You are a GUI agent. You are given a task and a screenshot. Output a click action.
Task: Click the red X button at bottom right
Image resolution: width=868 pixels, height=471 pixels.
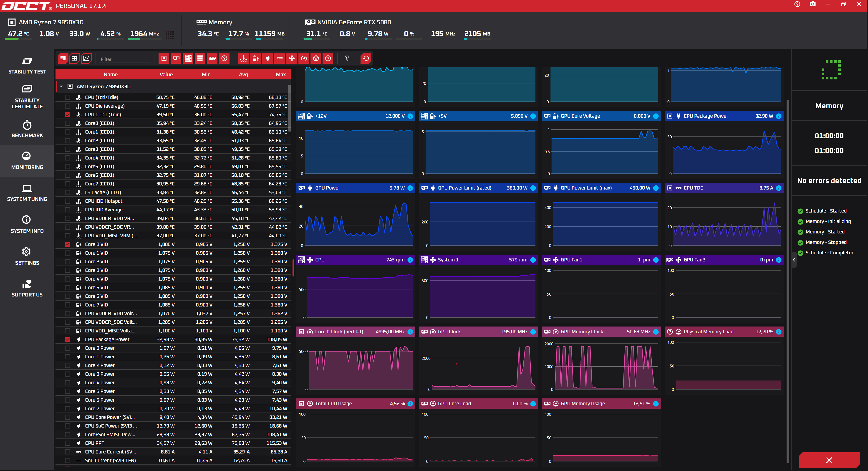coord(829,460)
